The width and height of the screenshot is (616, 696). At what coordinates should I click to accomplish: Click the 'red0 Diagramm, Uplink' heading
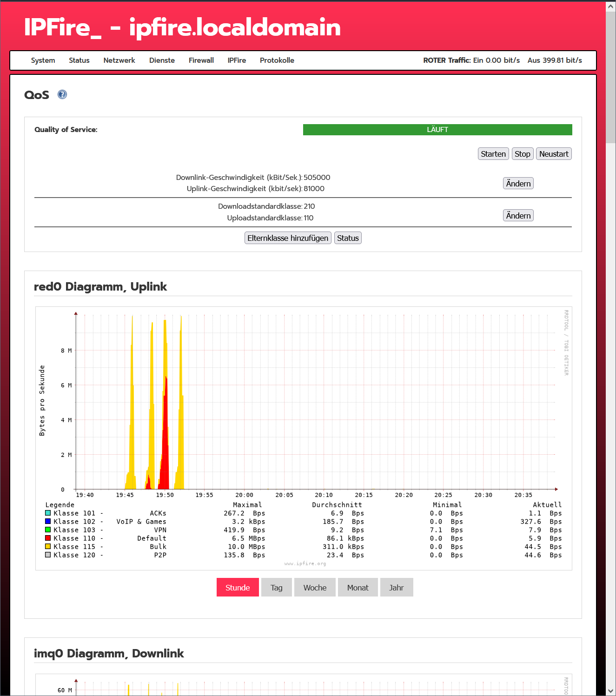(100, 286)
